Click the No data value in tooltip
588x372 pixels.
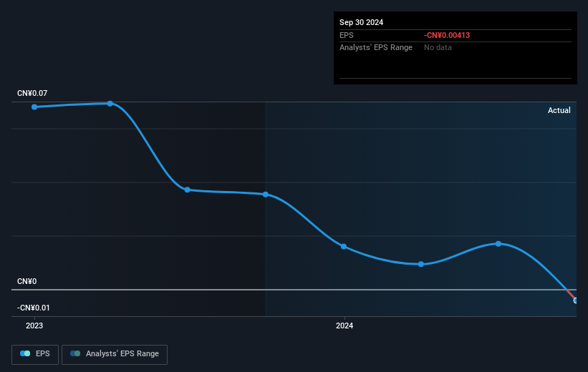point(438,48)
